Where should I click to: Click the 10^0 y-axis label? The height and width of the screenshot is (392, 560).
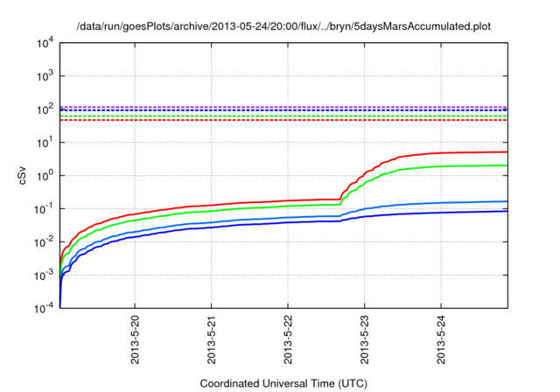(x=45, y=176)
